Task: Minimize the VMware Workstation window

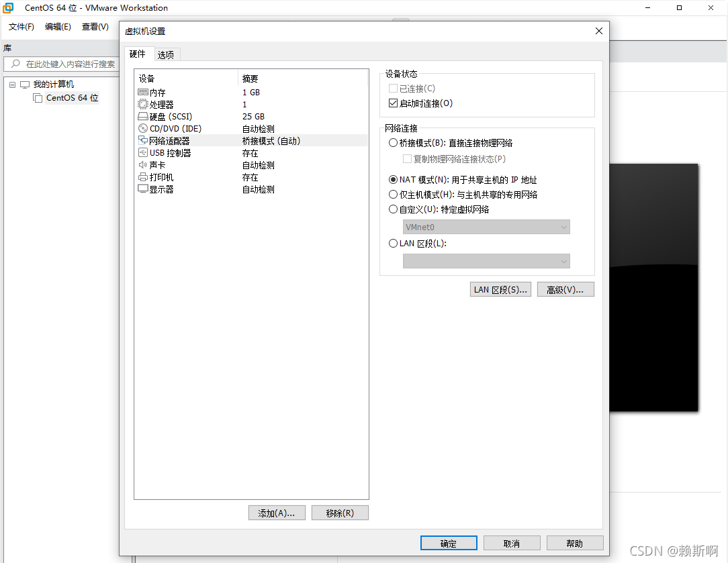Action: click(647, 8)
